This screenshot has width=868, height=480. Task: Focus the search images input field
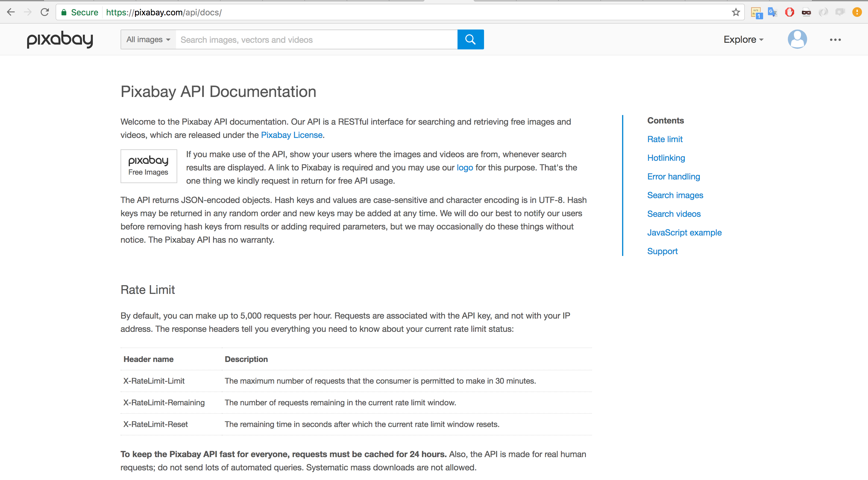(x=316, y=39)
